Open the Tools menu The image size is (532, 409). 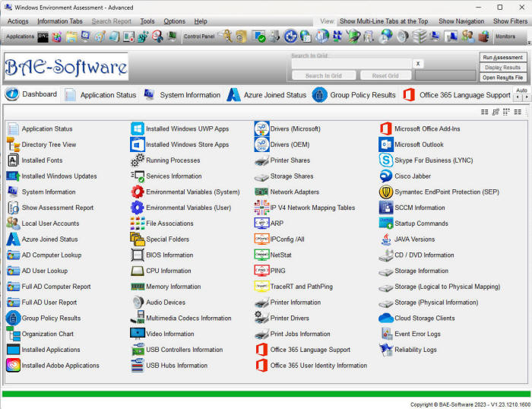pos(147,21)
